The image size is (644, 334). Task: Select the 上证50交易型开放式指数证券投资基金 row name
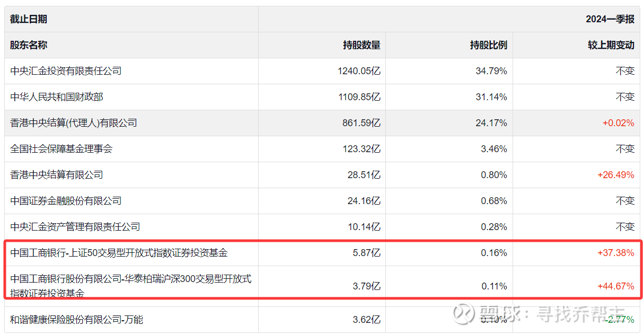pyautogui.click(x=119, y=253)
